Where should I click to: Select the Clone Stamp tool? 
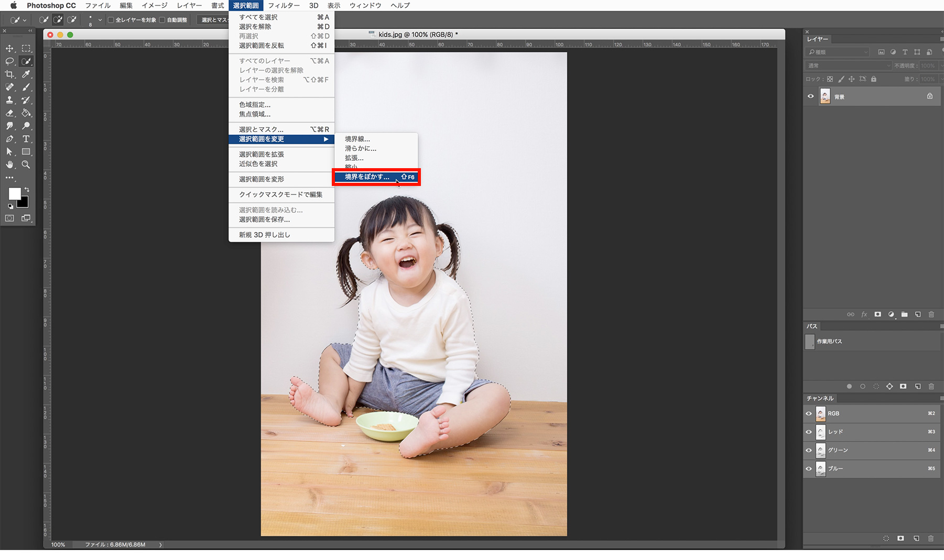click(x=9, y=100)
